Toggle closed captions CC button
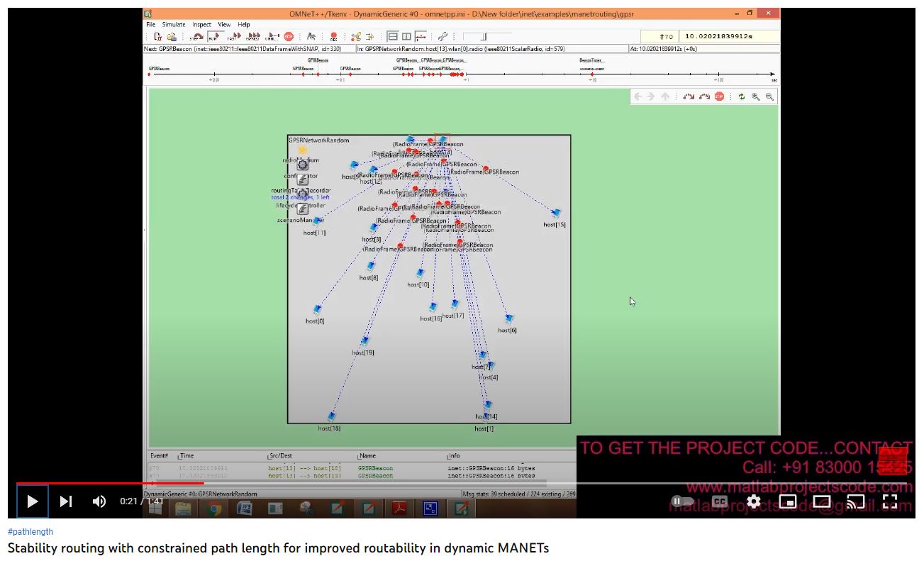924x561 pixels. pos(719,501)
